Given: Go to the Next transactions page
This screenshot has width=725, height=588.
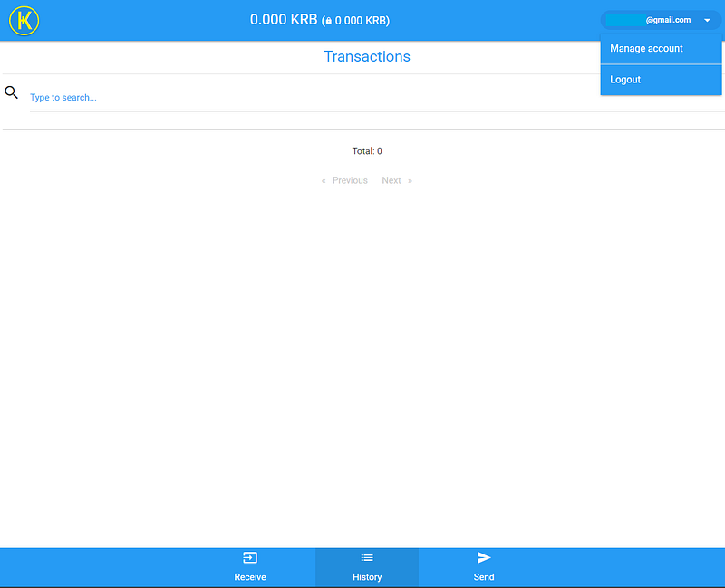Looking at the screenshot, I should (x=391, y=180).
